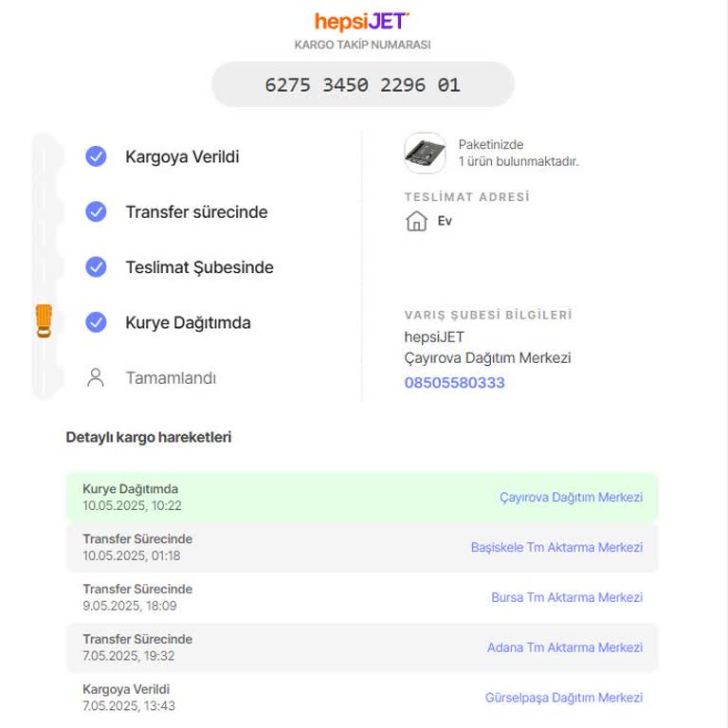
Task: Open Başiskele Tm Aktarma Merkezi link
Action: pos(556,547)
